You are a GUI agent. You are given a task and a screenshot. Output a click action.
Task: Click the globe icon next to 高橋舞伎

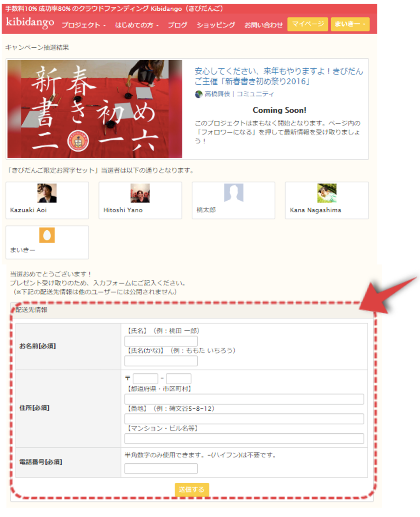198,94
